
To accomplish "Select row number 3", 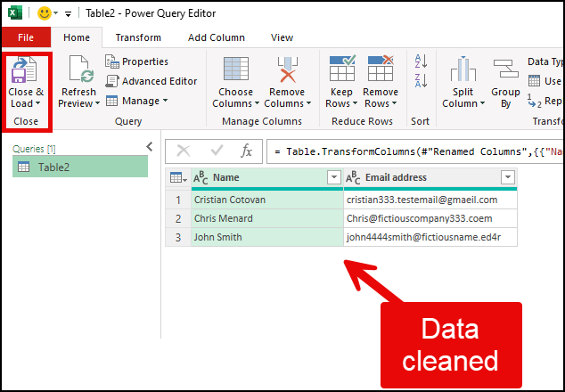I will tap(178, 238).
